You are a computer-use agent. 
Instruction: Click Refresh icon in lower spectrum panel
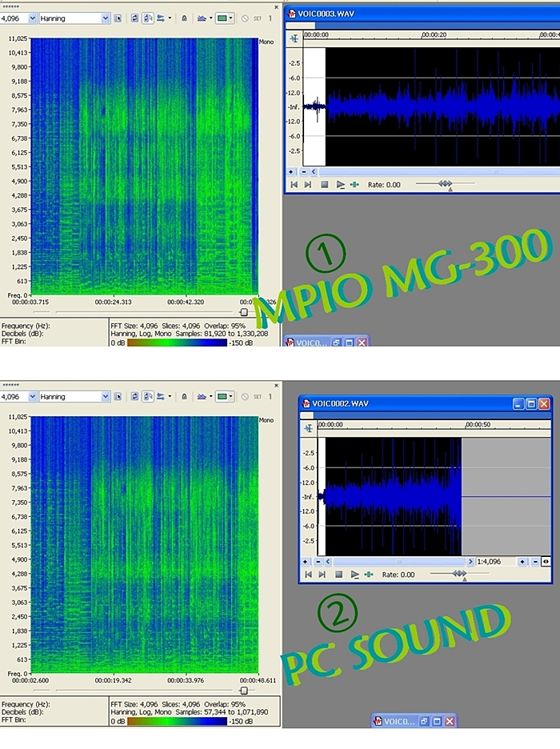click(134, 396)
